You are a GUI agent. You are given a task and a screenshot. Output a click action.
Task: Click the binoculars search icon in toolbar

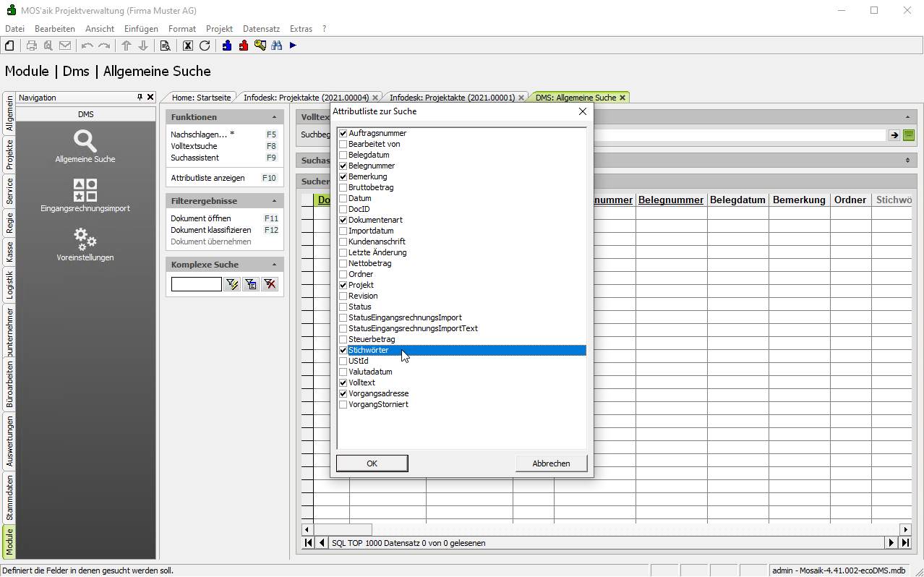click(x=276, y=46)
